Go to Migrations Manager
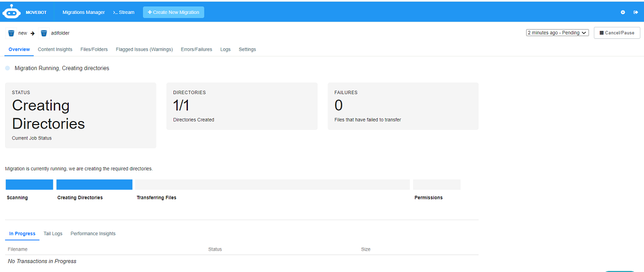 click(84, 12)
